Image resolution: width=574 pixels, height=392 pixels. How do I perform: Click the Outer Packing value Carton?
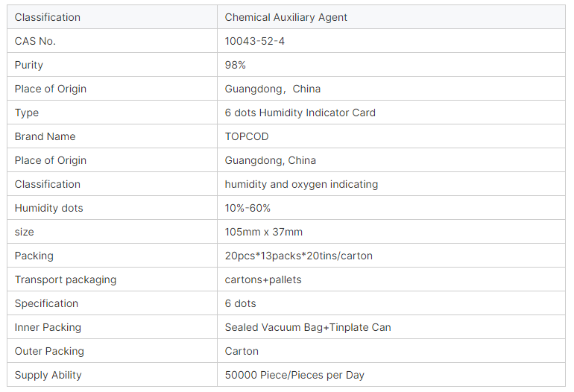click(242, 351)
